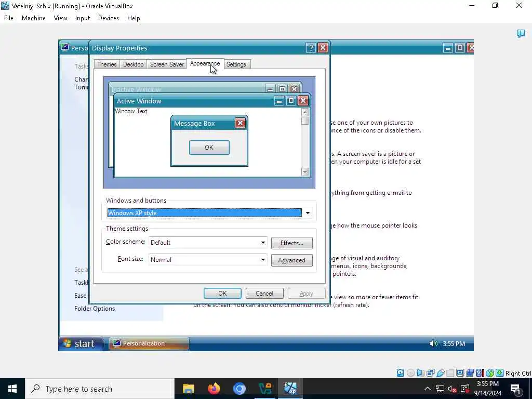
Task: Click Window Text in Active Window preview
Action: [x=131, y=111]
